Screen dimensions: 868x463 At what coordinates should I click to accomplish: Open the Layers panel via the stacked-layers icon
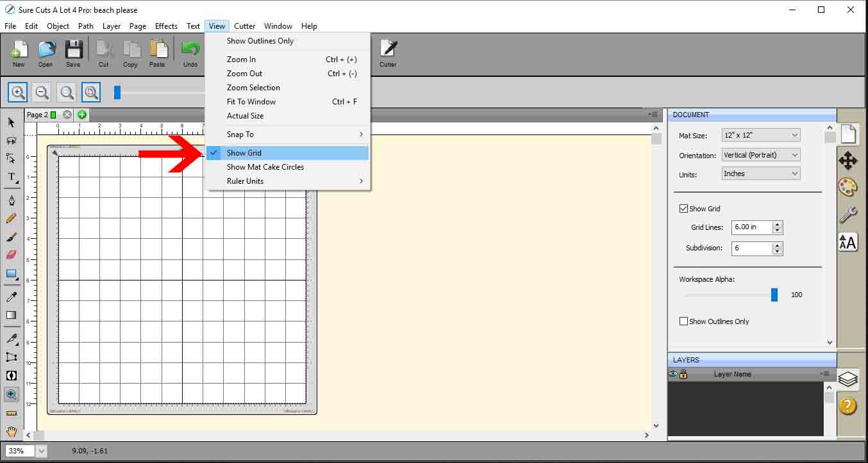point(847,380)
